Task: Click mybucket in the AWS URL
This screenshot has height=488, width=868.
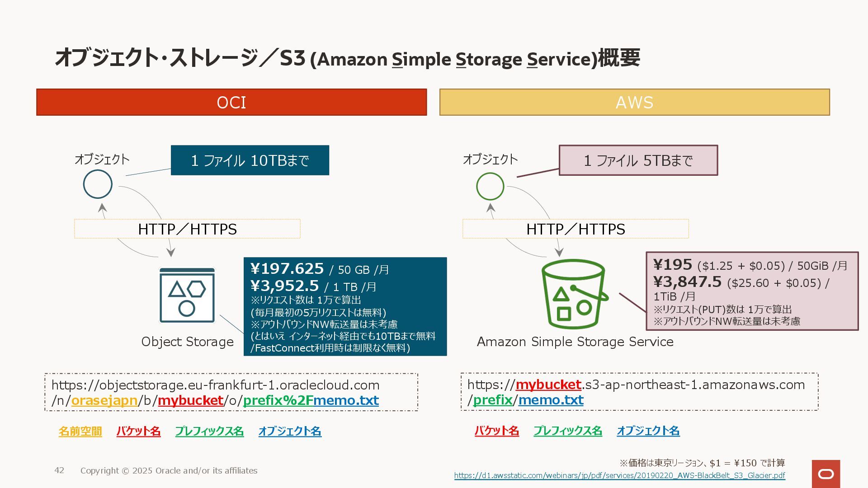Action: coord(548,385)
